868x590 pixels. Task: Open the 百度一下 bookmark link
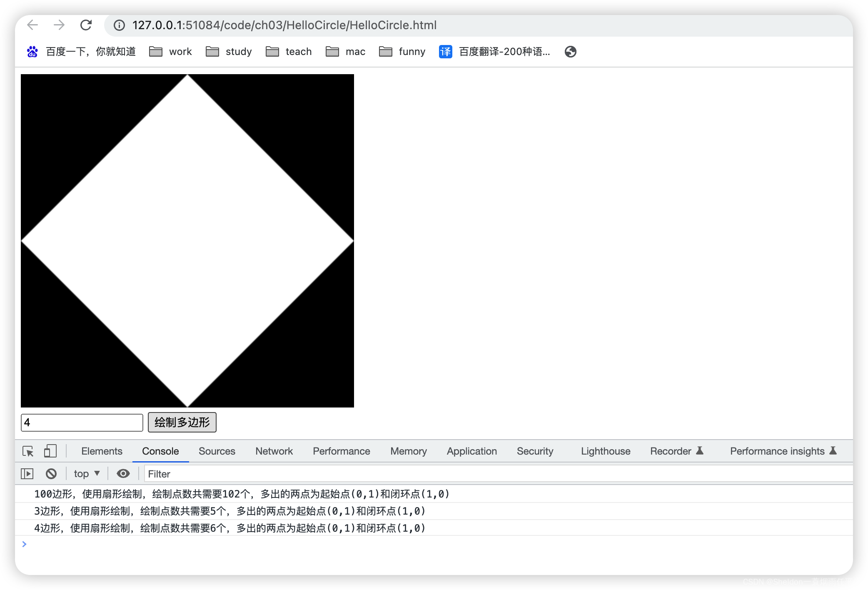pos(82,52)
